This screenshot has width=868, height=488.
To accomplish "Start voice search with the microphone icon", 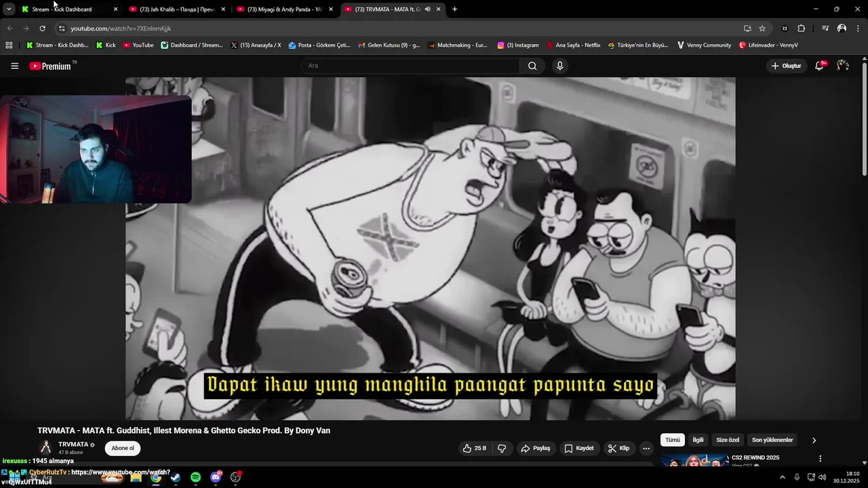I will 559,66.
